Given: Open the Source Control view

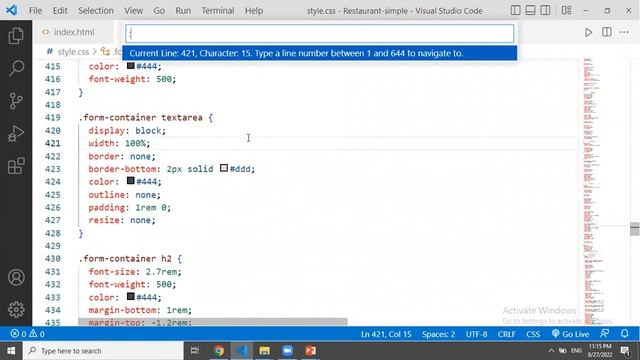Looking at the screenshot, I should [16, 101].
